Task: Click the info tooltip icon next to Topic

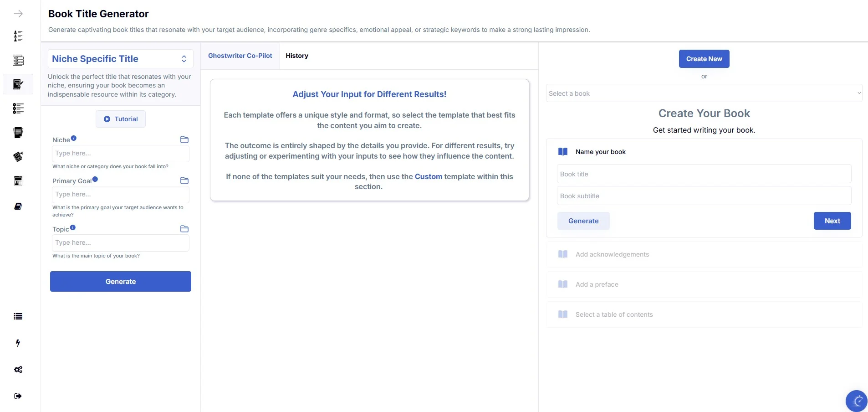Action: pos(73,227)
